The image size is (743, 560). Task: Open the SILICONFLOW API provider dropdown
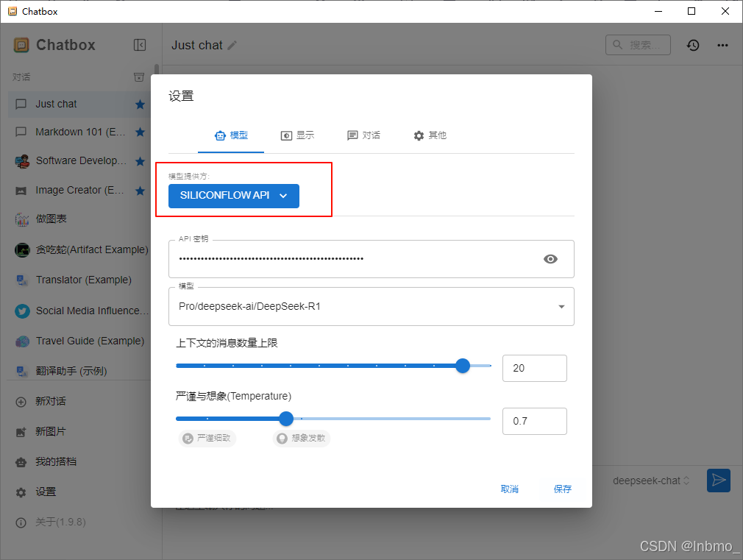[234, 196]
